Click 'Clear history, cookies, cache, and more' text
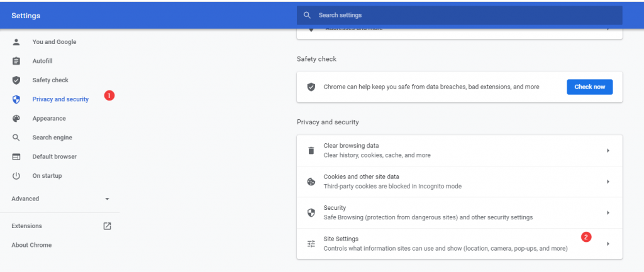 tap(377, 156)
